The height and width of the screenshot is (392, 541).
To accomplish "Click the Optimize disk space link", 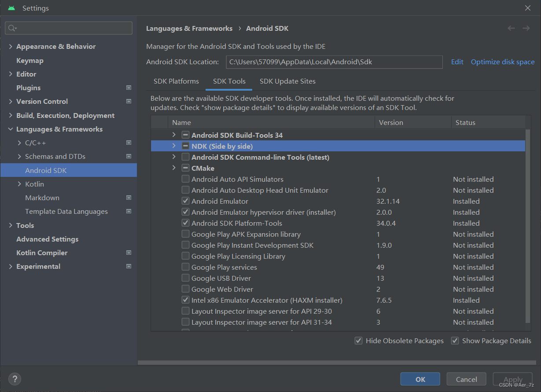I will (x=502, y=62).
